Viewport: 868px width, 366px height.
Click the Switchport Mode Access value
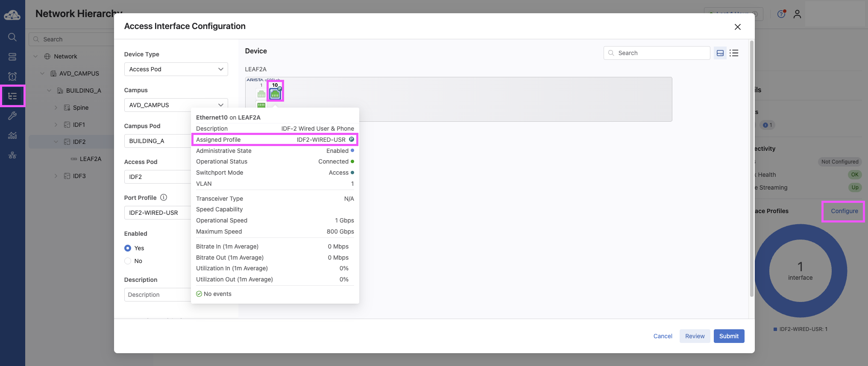click(338, 173)
